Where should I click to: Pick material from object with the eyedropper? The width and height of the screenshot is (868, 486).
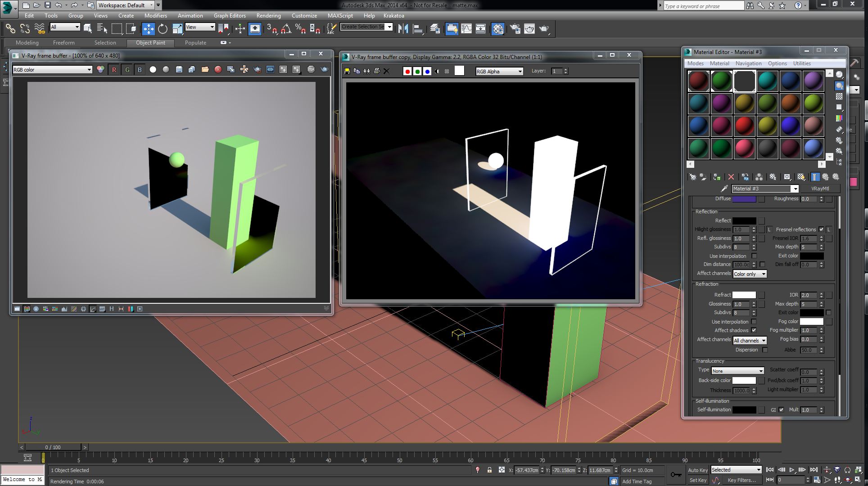coord(724,189)
